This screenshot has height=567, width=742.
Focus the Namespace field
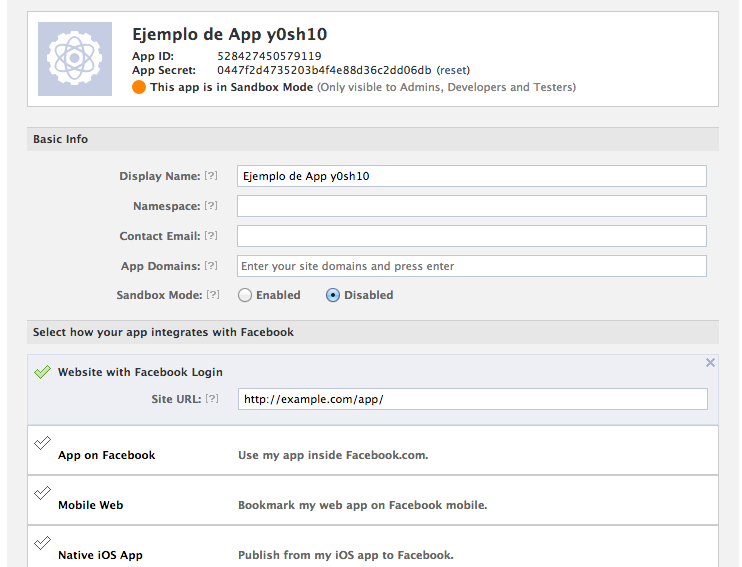tap(472, 206)
